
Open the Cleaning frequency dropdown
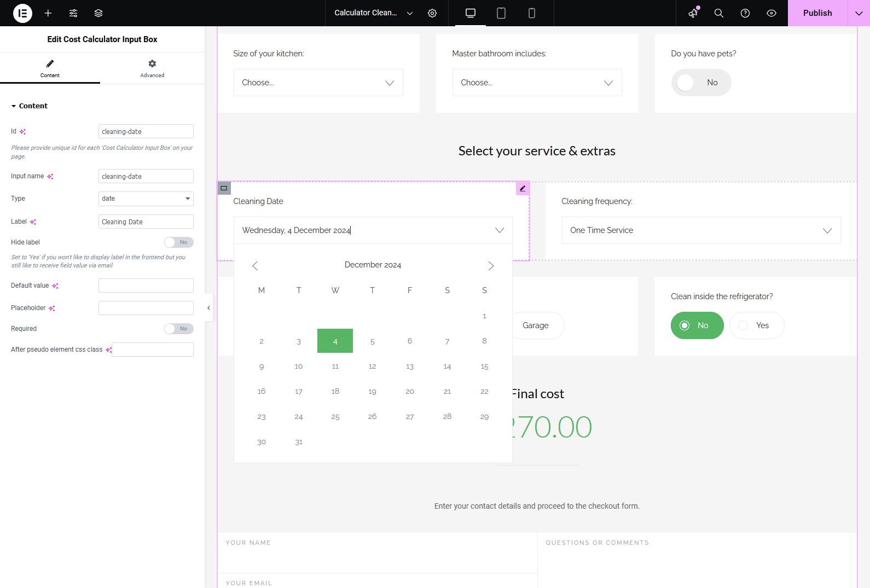point(701,230)
